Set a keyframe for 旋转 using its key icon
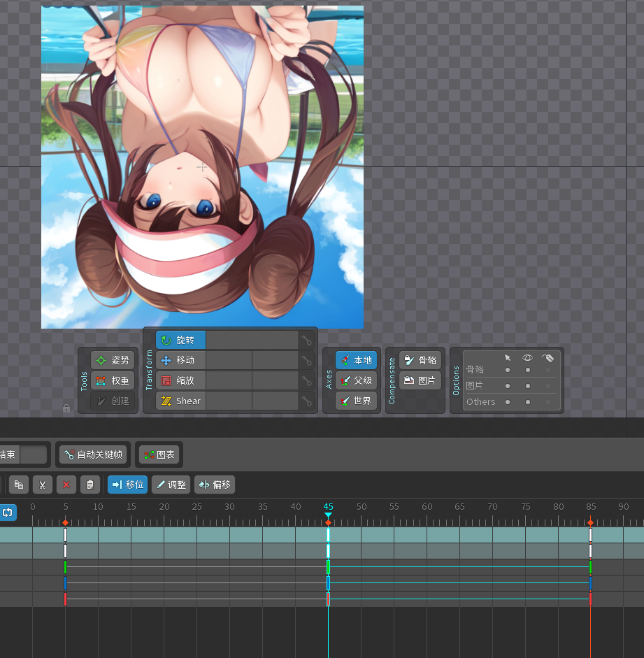Viewport: 644px width, 658px height. [307, 341]
